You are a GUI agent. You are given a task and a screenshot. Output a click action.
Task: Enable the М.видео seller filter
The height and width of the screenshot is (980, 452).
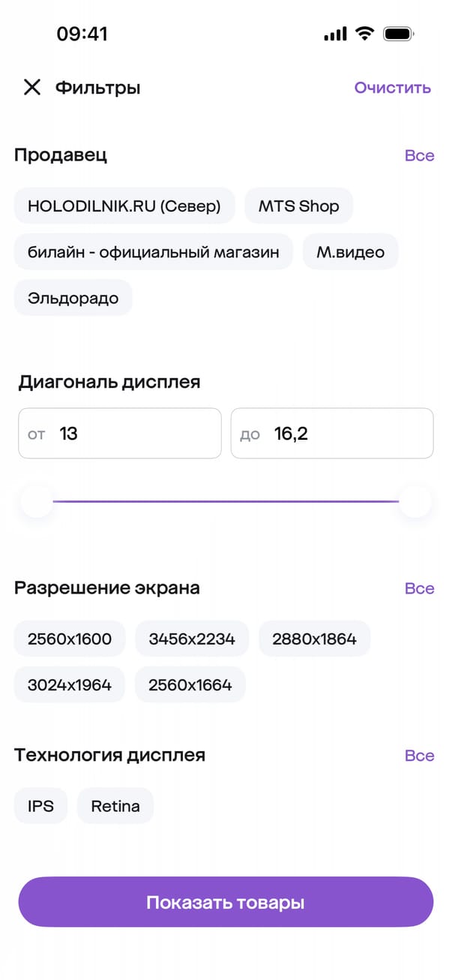pos(350,252)
